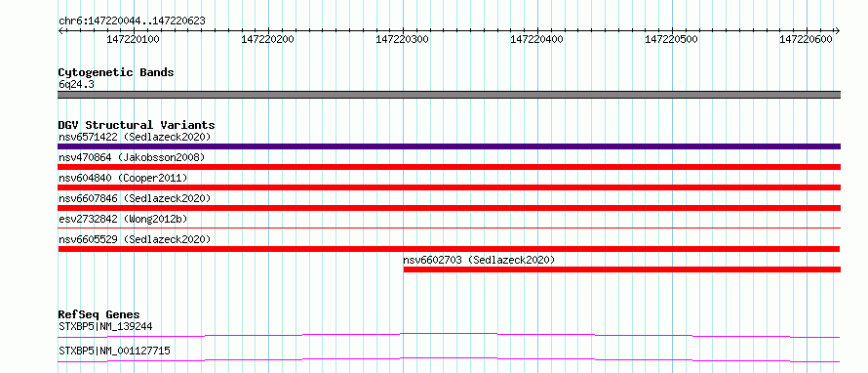Click ruler position 147220400
Viewport: 868px width, 373px height.
click(x=537, y=40)
